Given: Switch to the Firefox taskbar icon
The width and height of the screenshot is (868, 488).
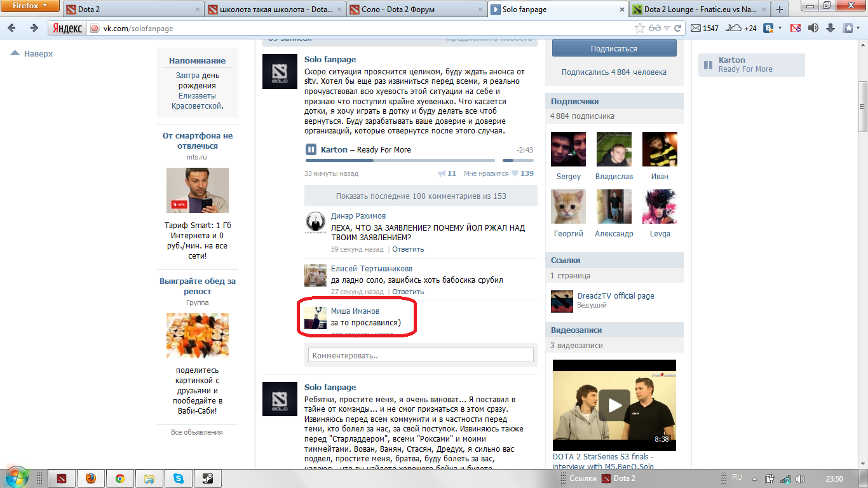Looking at the screenshot, I should pyautogui.click(x=91, y=478).
